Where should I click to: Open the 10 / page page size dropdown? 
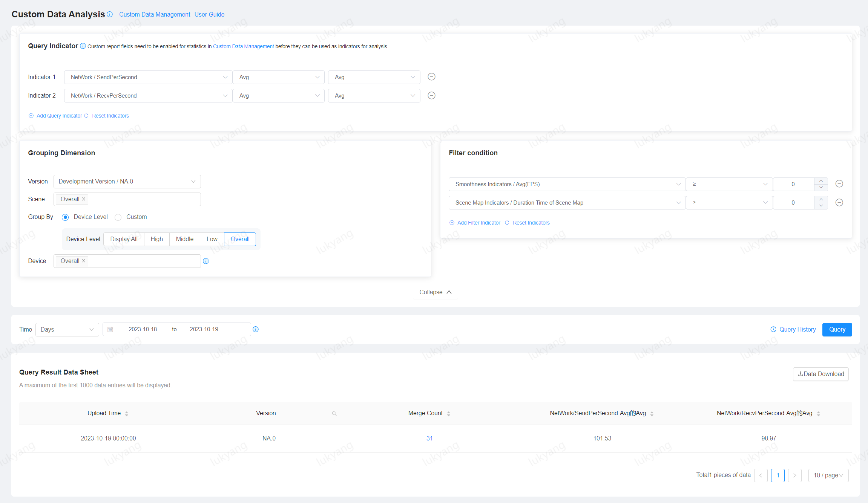coord(828,475)
